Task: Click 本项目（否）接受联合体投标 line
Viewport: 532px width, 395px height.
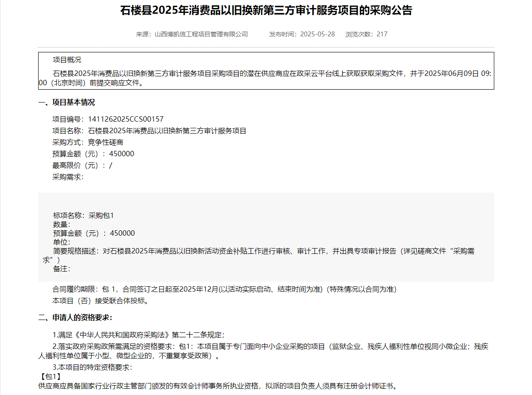Action: (101, 300)
